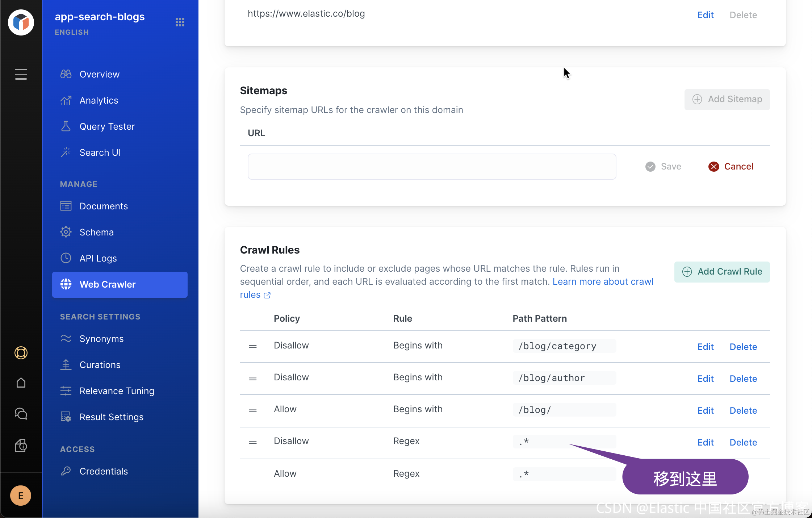This screenshot has width=812, height=518.
Task: Click the Add Crawl Rule button
Action: pyautogui.click(x=722, y=272)
